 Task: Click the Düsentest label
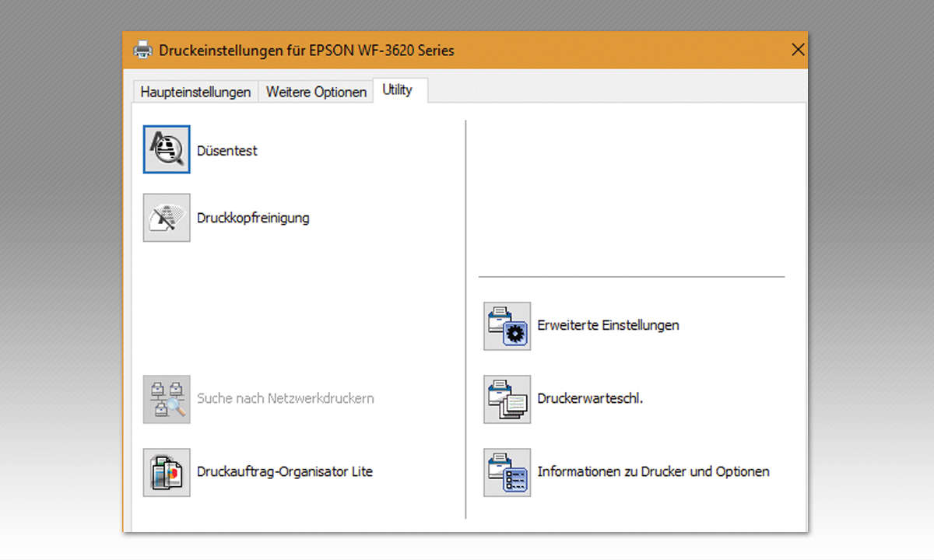pyautogui.click(x=227, y=151)
